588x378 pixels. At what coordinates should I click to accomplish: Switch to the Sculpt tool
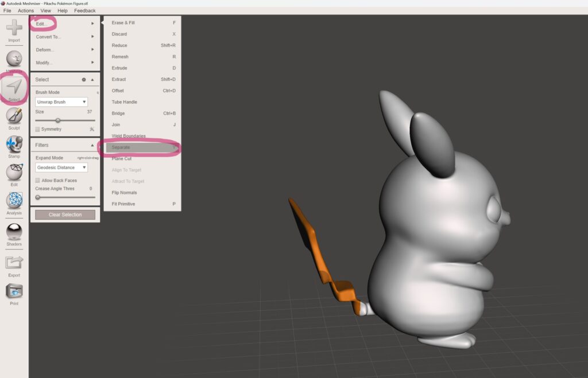14,116
